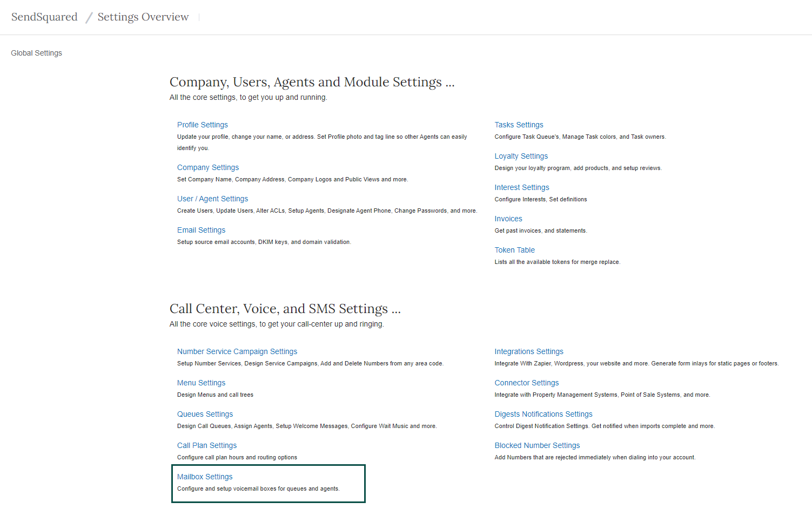Open Tasks Settings
This screenshot has width=812, height=509.
[519, 125]
